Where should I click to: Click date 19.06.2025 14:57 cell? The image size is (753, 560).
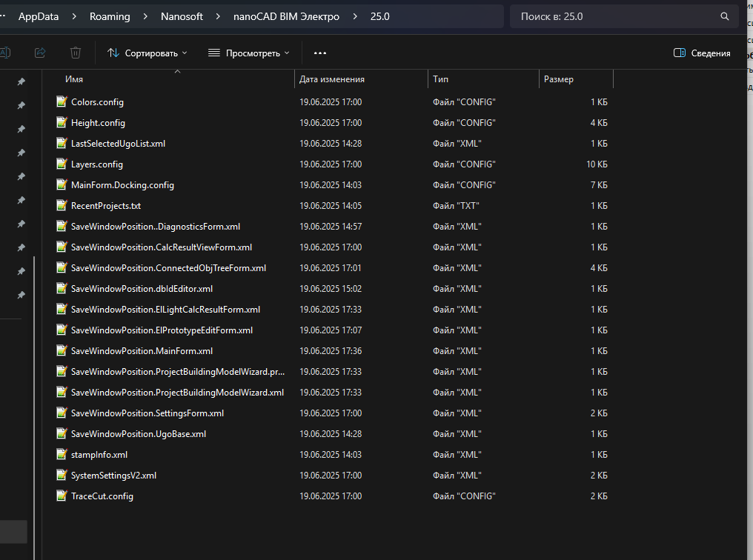point(331,227)
